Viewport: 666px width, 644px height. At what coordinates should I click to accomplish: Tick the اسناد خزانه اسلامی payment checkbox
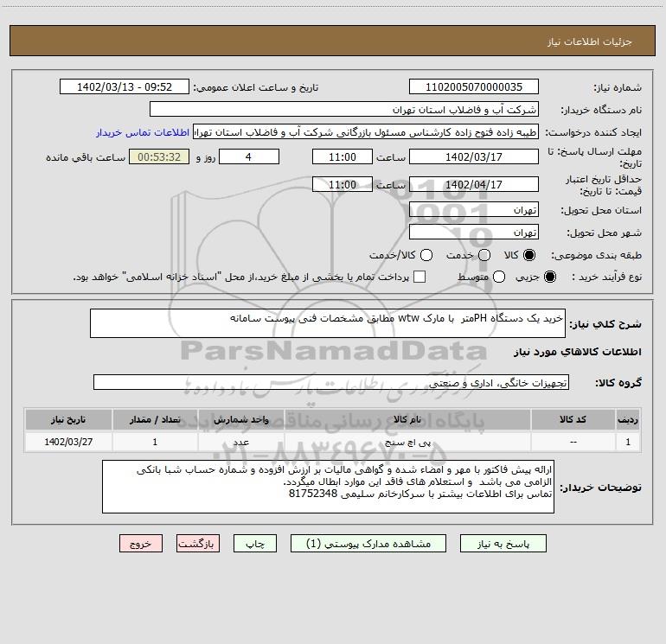(419, 277)
